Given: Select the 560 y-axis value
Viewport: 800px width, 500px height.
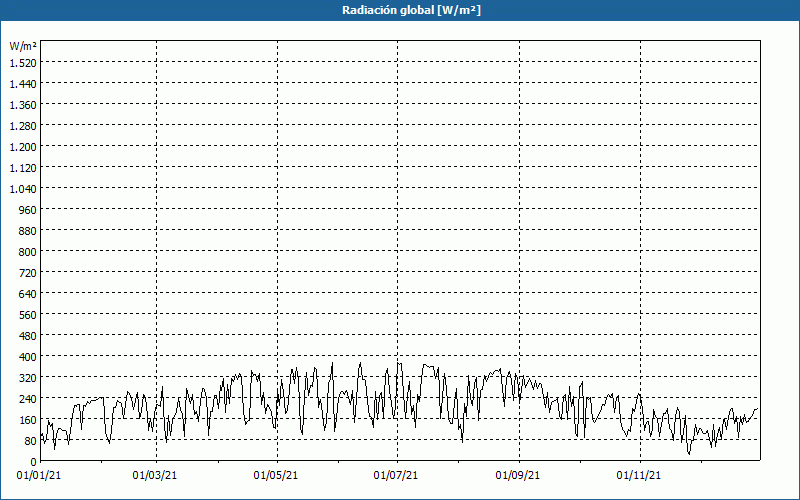Looking at the screenshot, I should pyautogui.click(x=27, y=315).
